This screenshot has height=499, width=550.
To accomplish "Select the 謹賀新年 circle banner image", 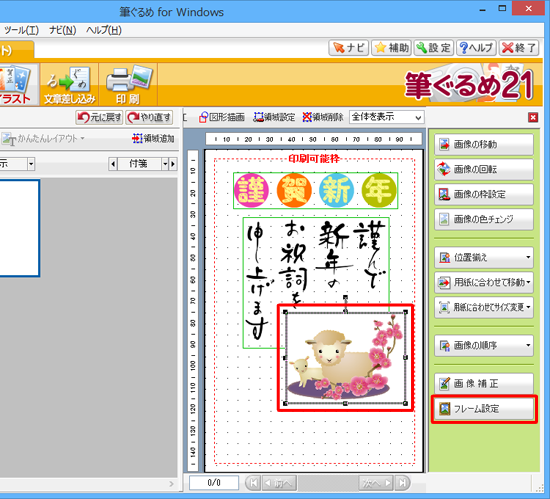I will click(315, 190).
